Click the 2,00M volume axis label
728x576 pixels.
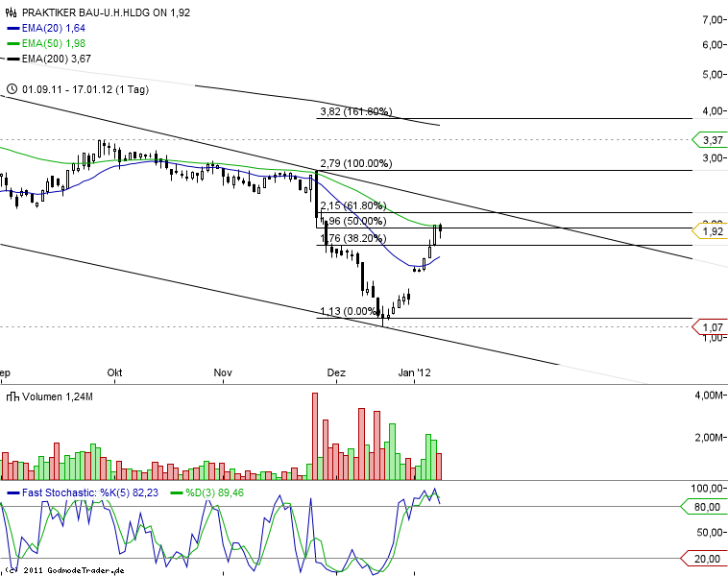click(710, 438)
